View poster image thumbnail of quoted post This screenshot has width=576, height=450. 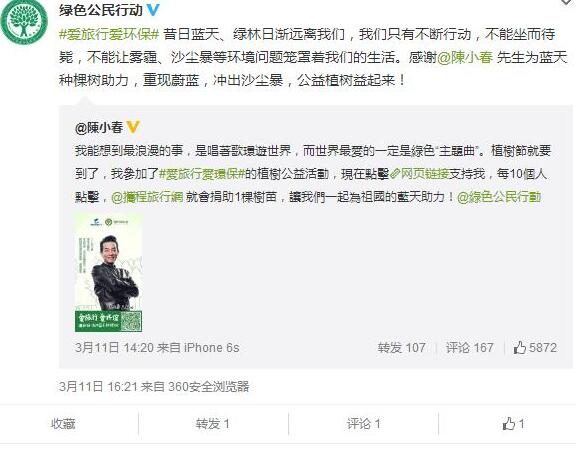(x=108, y=273)
